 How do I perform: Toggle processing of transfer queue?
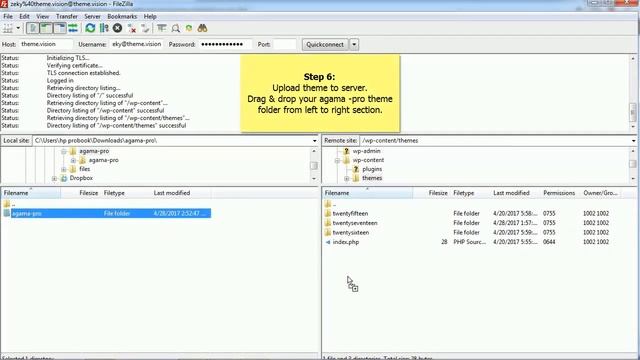coord(104,28)
